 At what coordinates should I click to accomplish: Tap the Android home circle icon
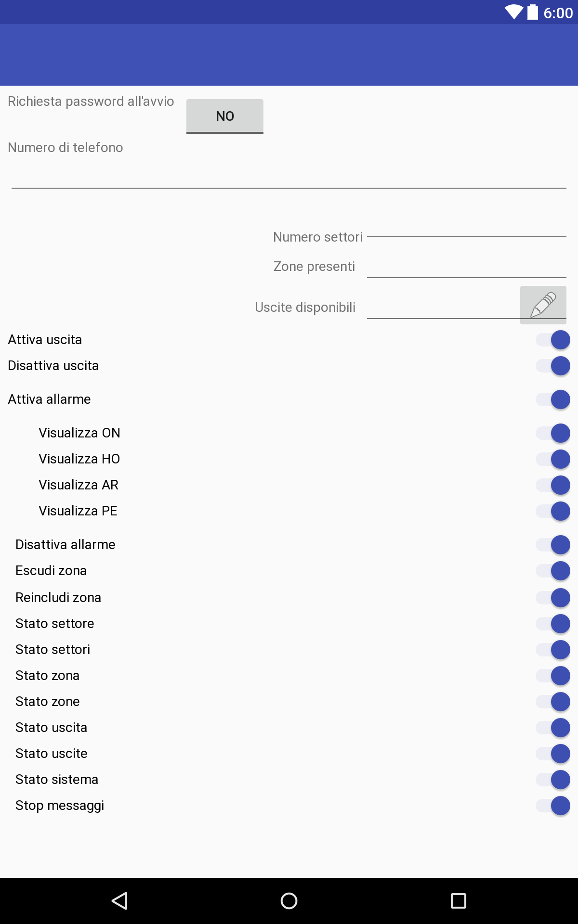(289, 900)
